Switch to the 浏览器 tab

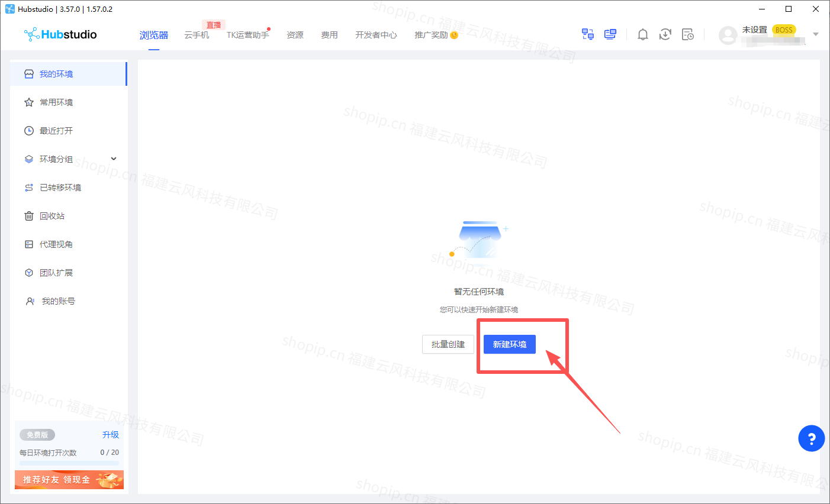click(x=154, y=35)
